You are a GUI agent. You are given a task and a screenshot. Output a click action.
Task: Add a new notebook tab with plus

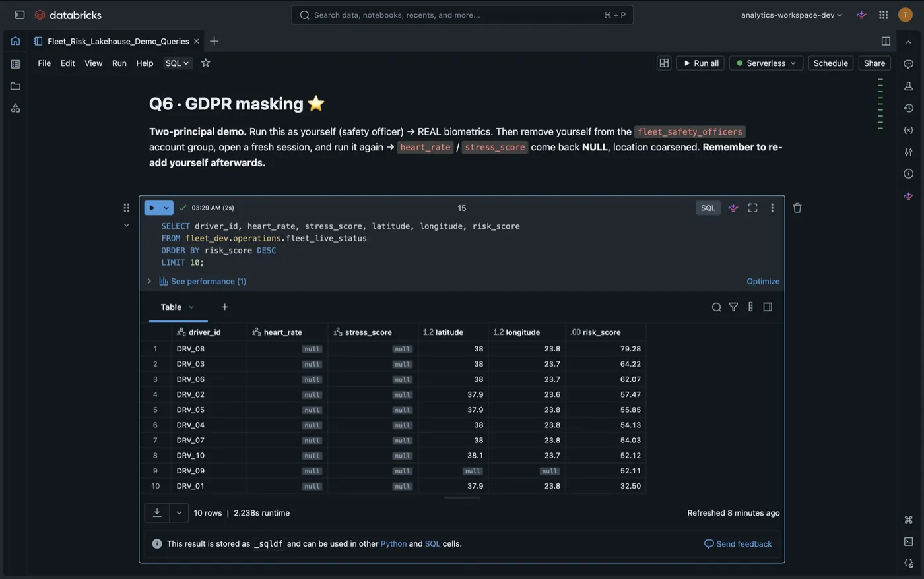[214, 41]
